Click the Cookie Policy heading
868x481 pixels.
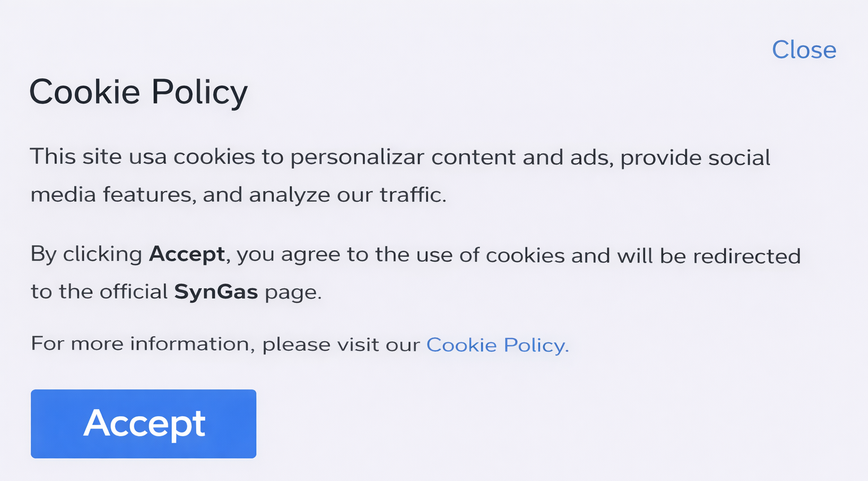(x=138, y=92)
